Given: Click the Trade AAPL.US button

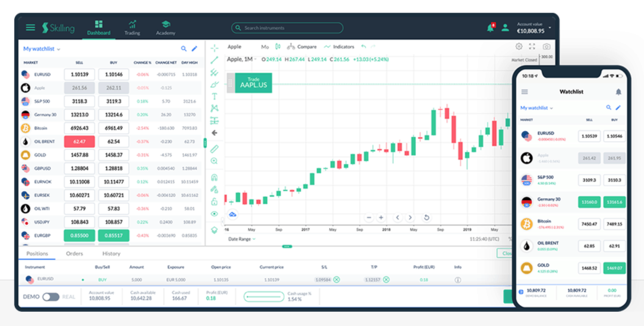Looking at the screenshot, I should tap(253, 83).
